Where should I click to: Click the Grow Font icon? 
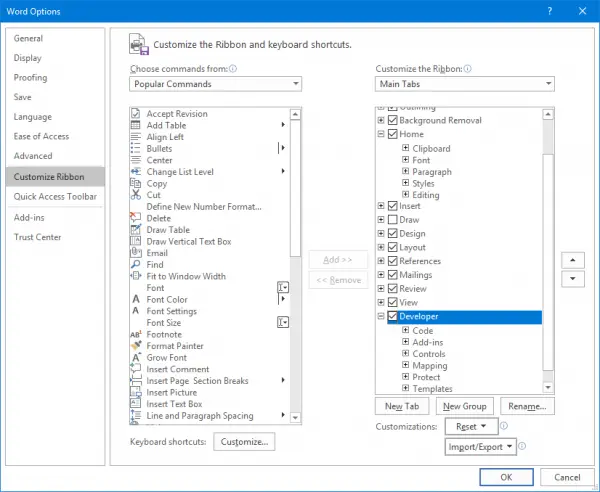pos(135,357)
